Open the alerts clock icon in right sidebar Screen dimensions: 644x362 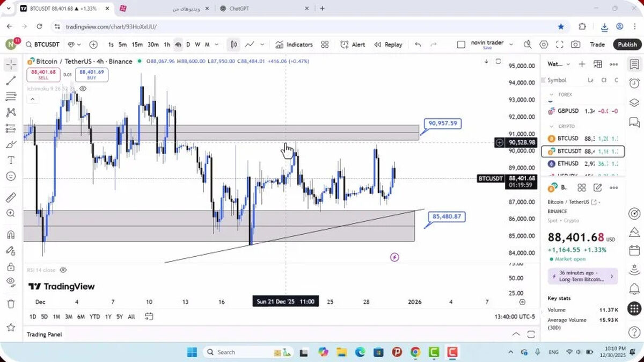click(x=634, y=83)
